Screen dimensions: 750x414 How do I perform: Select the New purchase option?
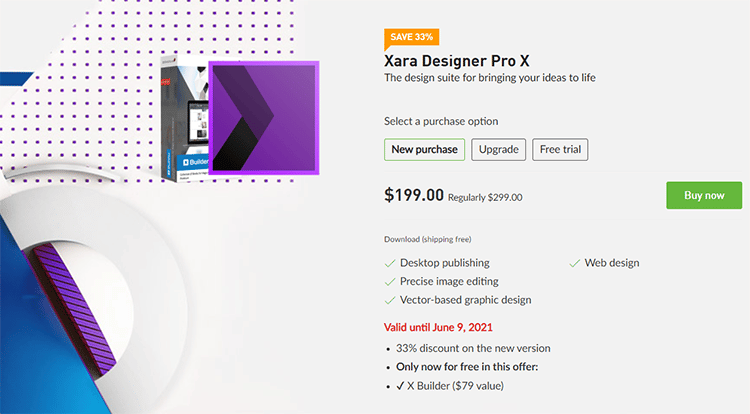tap(425, 150)
